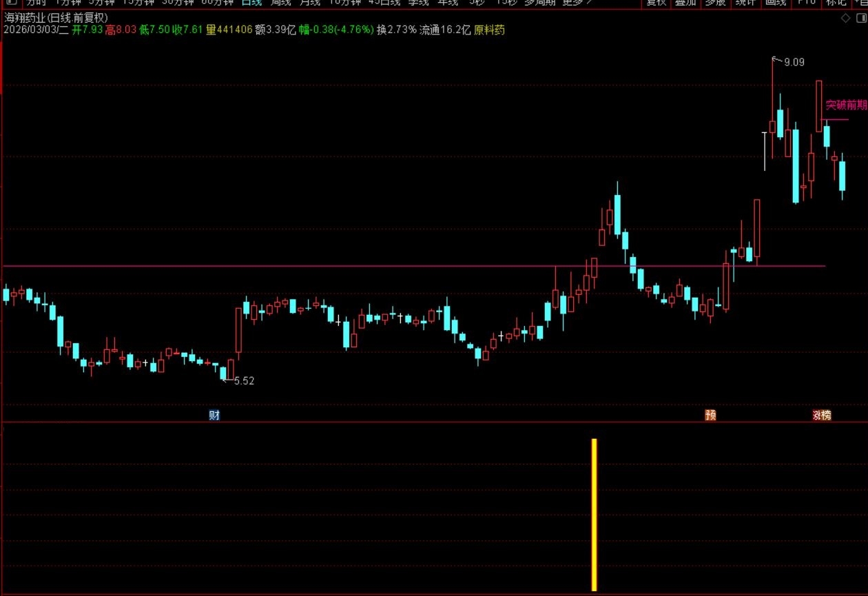The width and height of the screenshot is (868, 596).
Task: Click the 低7.50 low price value
Action: point(154,30)
